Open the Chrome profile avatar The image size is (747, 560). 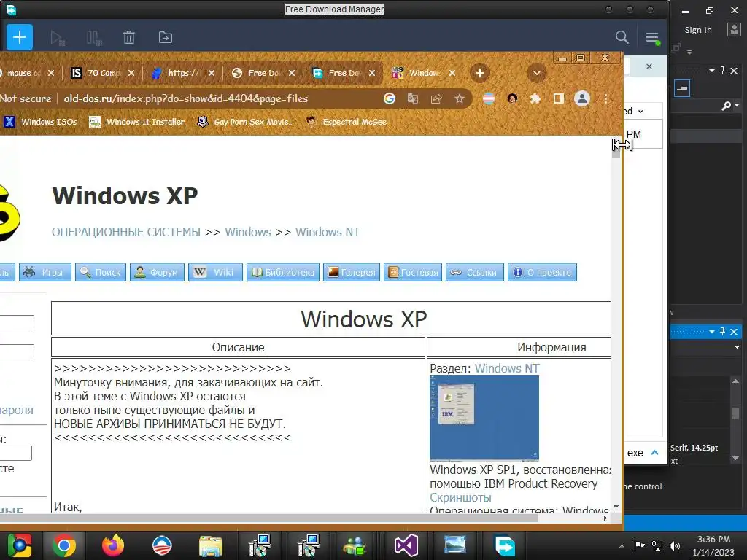(581, 98)
